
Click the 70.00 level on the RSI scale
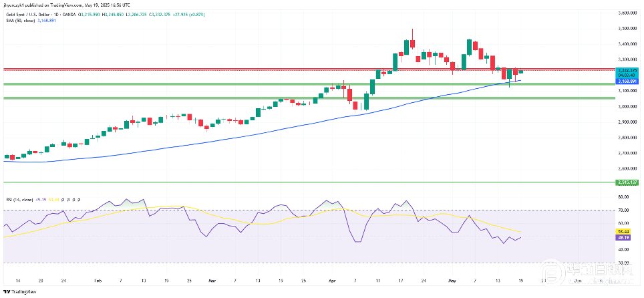click(624, 210)
